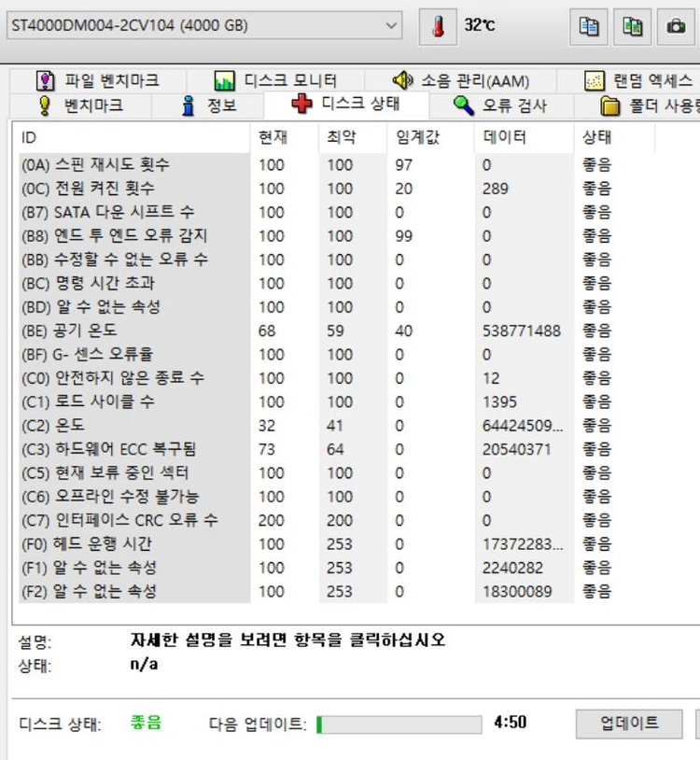
Task: Click the green 좋음 disk status text
Action: [x=146, y=723]
